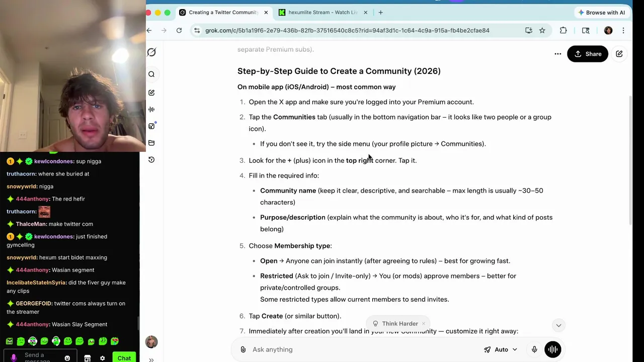Click the Share button
The image size is (644, 362).
(x=588, y=54)
